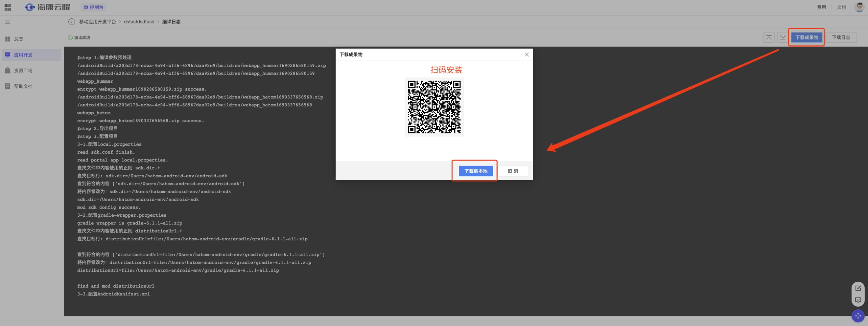Click 编译日志 breadcrumb text
The height and width of the screenshot is (326, 868).
[x=171, y=22]
